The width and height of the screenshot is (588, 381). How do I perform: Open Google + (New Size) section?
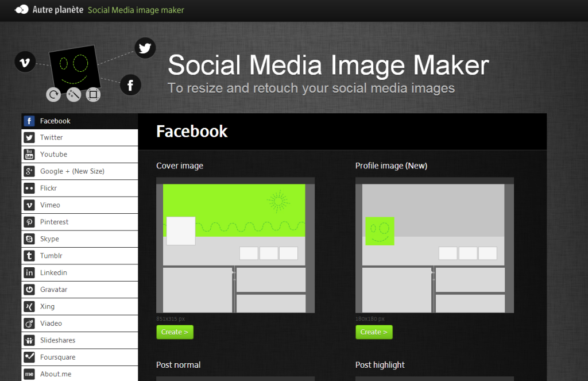(x=79, y=171)
